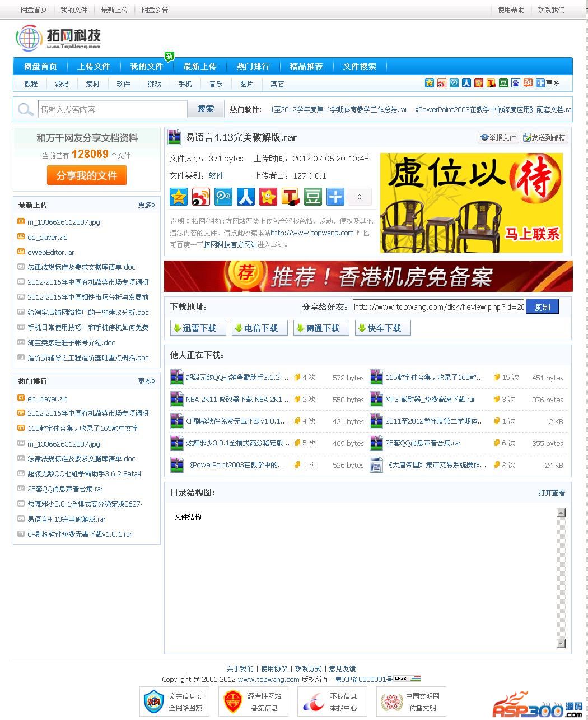
Task: Click 更多 in 热门排行 panel
Action: coord(146,381)
